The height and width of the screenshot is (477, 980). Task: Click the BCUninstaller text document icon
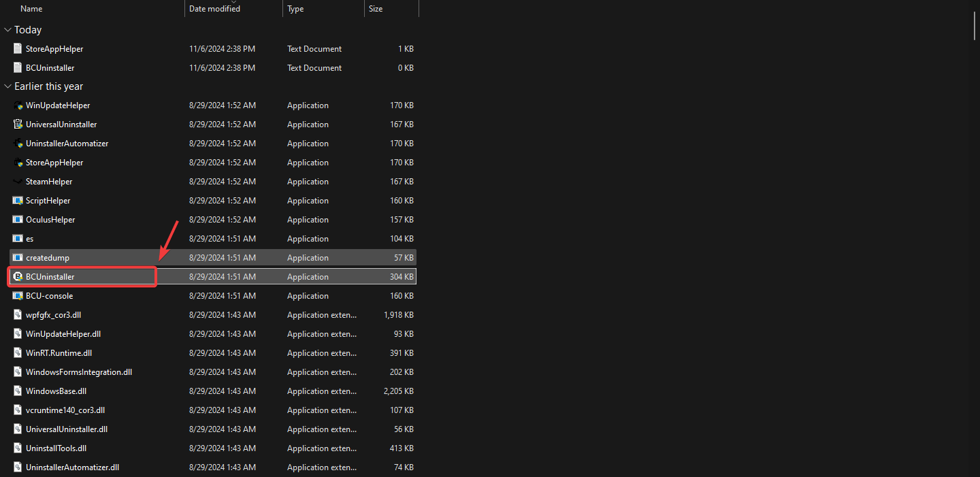[18, 68]
